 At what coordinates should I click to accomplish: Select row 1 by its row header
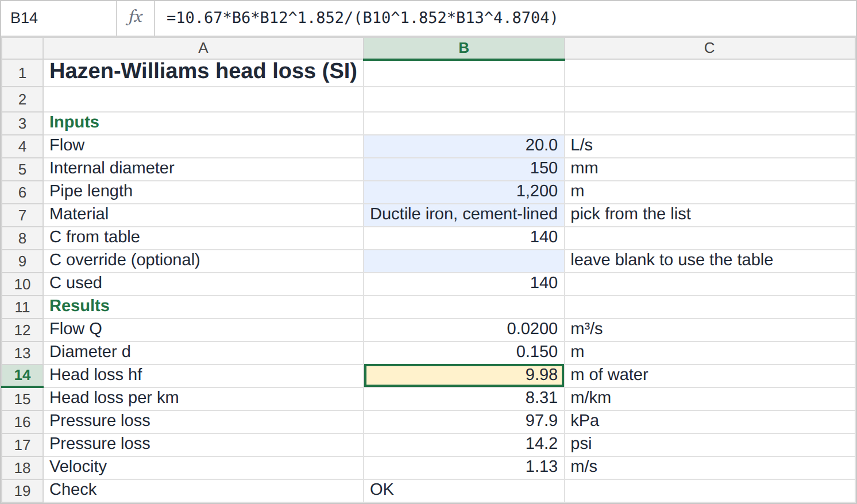pos(22,73)
